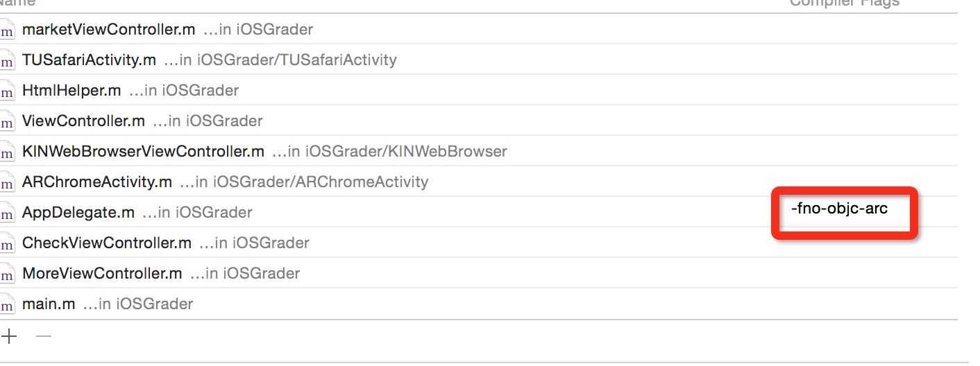Click the main.m file icon

[x=6, y=304]
